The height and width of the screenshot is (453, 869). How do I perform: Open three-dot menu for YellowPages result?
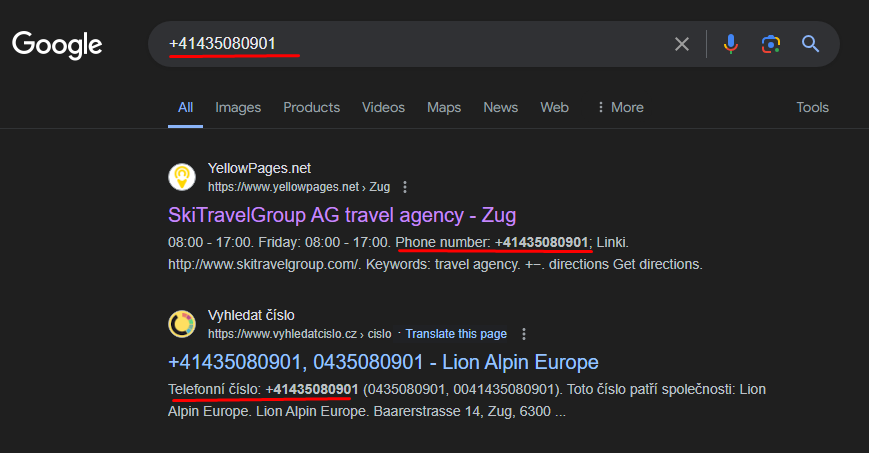click(x=405, y=187)
